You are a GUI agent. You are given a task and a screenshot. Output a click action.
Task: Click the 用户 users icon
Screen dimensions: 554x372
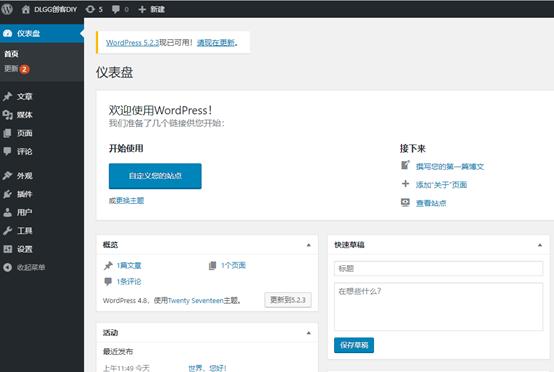point(7,212)
